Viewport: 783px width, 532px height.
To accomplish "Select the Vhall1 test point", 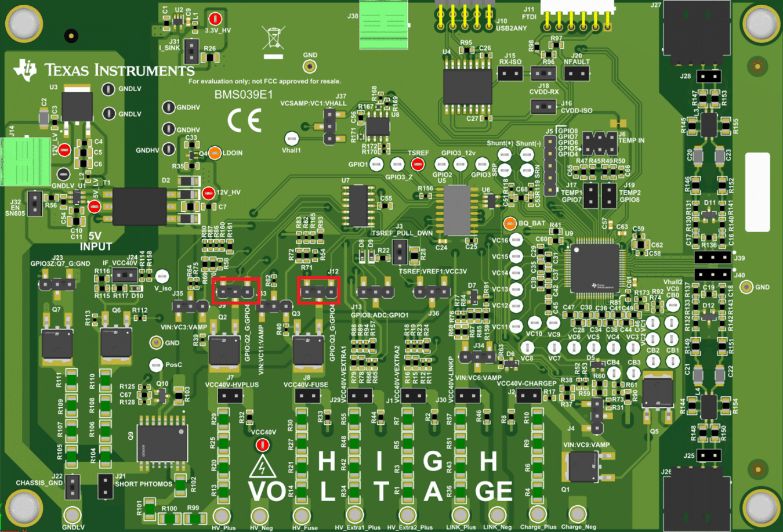I will (x=291, y=139).
